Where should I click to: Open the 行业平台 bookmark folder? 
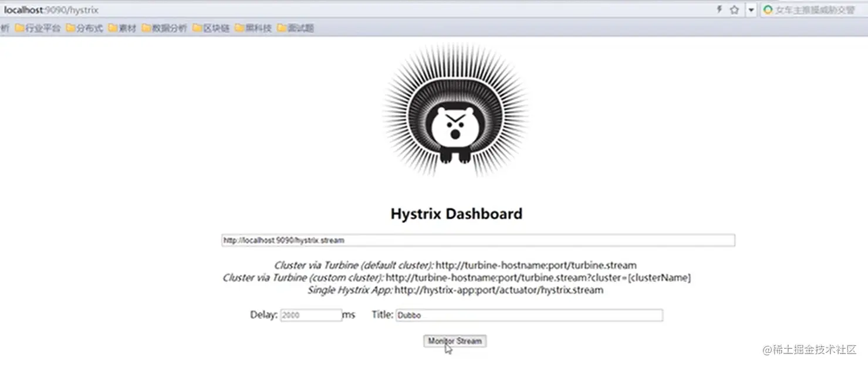tap(38, 28)
